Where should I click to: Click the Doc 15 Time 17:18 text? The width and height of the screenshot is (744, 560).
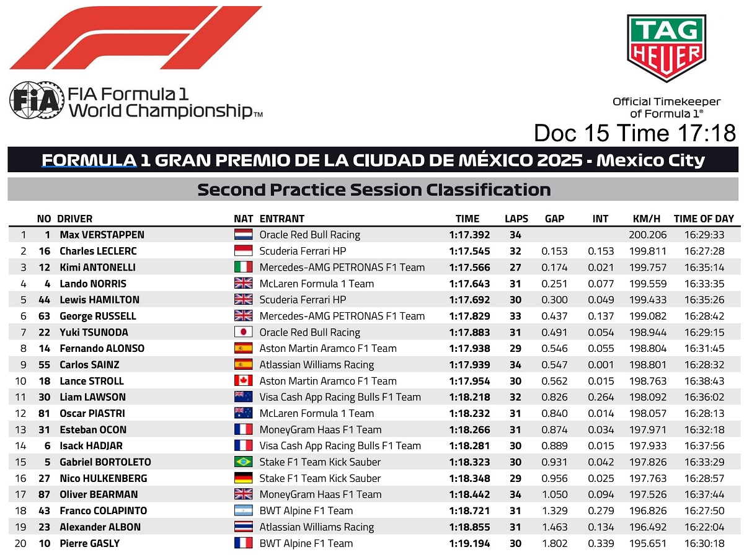pyautogui.click(x=635, y=133)
